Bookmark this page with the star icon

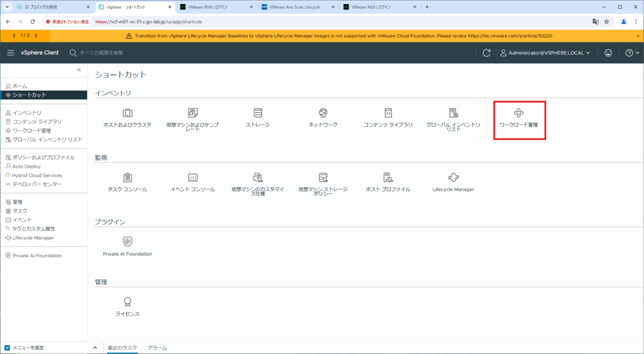(607, 22)
